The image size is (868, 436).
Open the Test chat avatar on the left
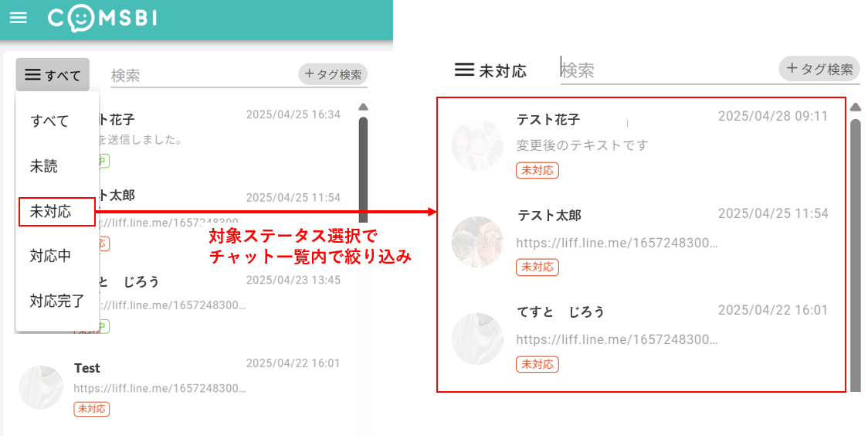[x=41, y=387]
